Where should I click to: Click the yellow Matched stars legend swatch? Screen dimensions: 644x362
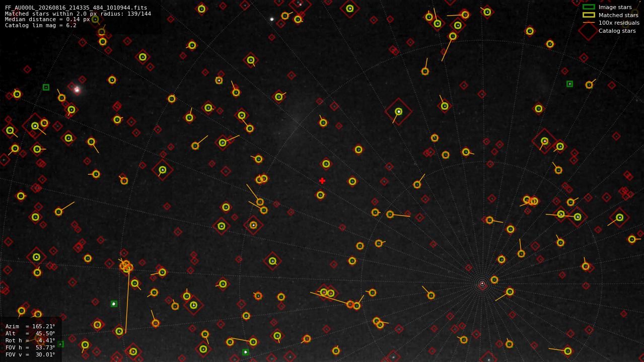(x=589, y=15)
